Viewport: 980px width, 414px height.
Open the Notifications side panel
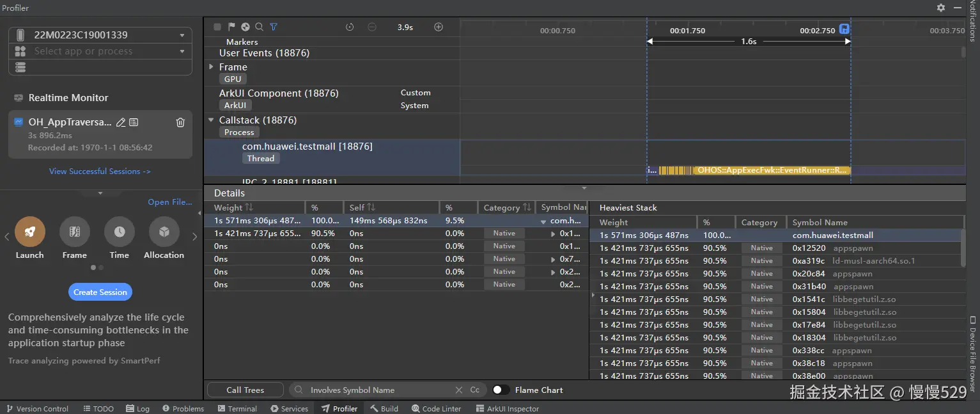pos(973,20)
